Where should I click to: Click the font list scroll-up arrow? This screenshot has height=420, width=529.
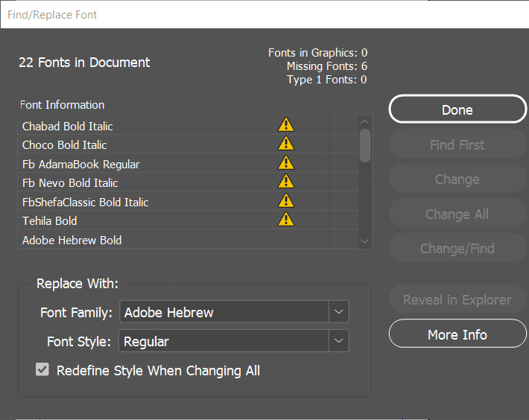click(x=364, y=122)
